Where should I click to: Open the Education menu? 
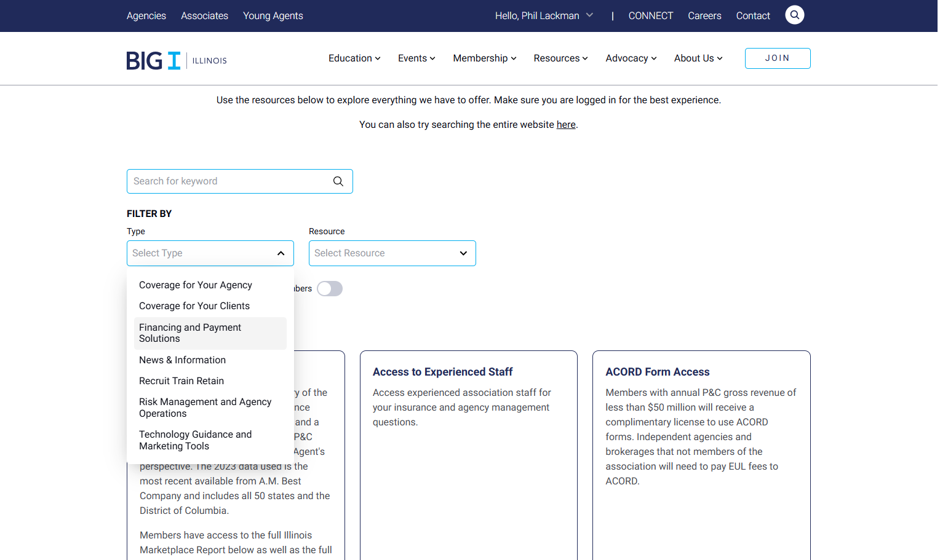click(354, 58)
